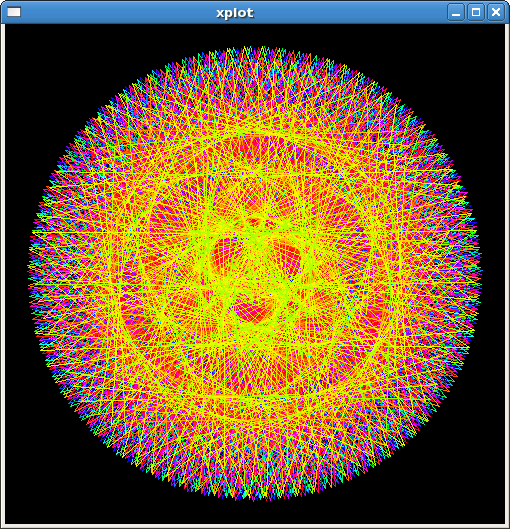Select the center of the circular pattern
Screen dimensions: 510x529
click(x=255, y=273)
